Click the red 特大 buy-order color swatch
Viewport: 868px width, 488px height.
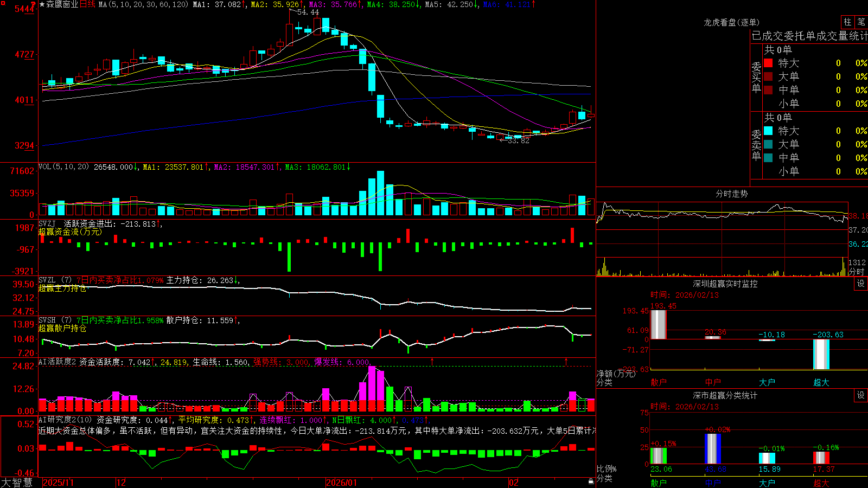pos(768,63)
